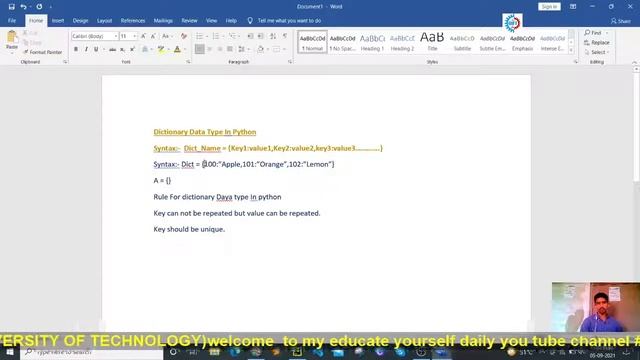The image size is (640, 360).
Task: Align the paragraph to the right
Action: click(x=220, y=49)
